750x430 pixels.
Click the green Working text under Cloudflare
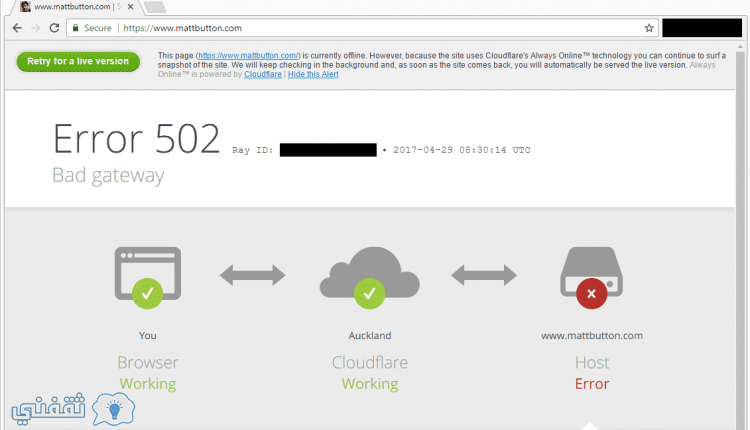coord(370,384)
